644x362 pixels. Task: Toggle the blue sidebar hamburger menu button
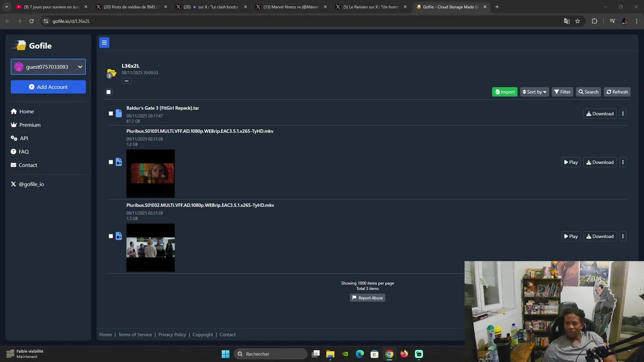(x=104, y=43)
